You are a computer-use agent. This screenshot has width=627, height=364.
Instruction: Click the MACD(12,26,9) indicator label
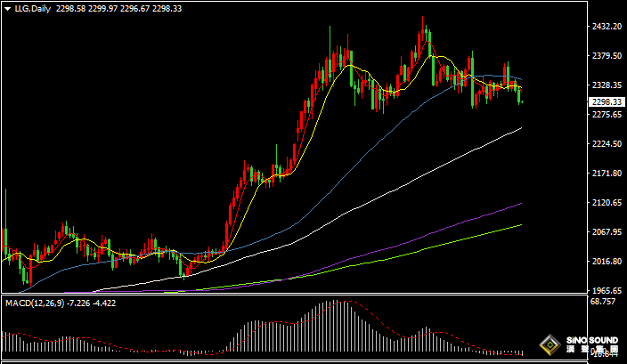tap(31, 303)
